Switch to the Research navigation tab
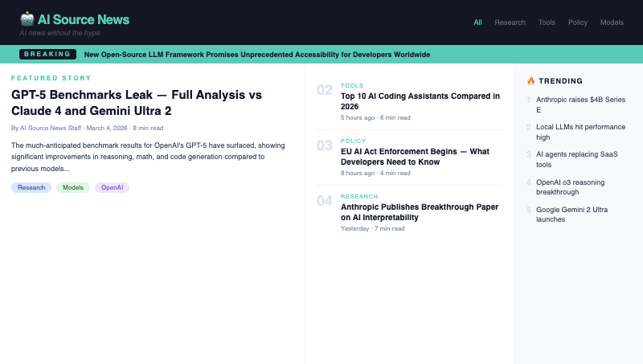 click(510, 22)
